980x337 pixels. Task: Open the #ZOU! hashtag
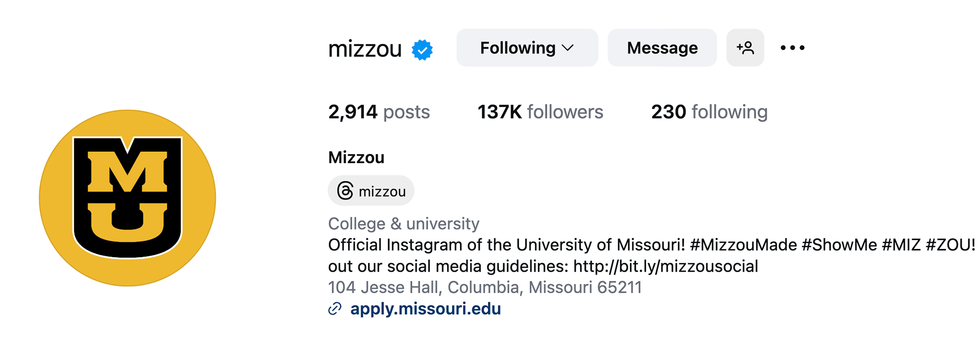click(950, 245)
